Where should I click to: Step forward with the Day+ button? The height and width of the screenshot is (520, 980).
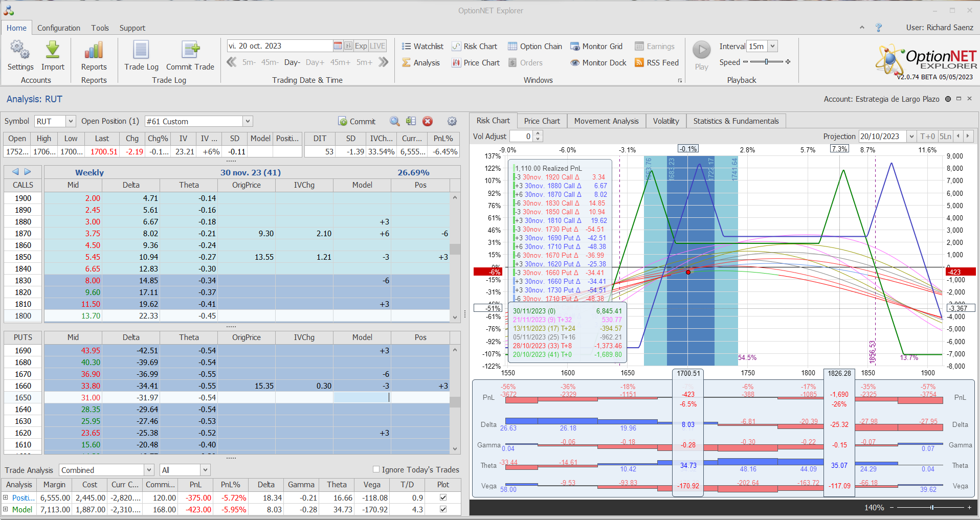(x=315, y=62)
